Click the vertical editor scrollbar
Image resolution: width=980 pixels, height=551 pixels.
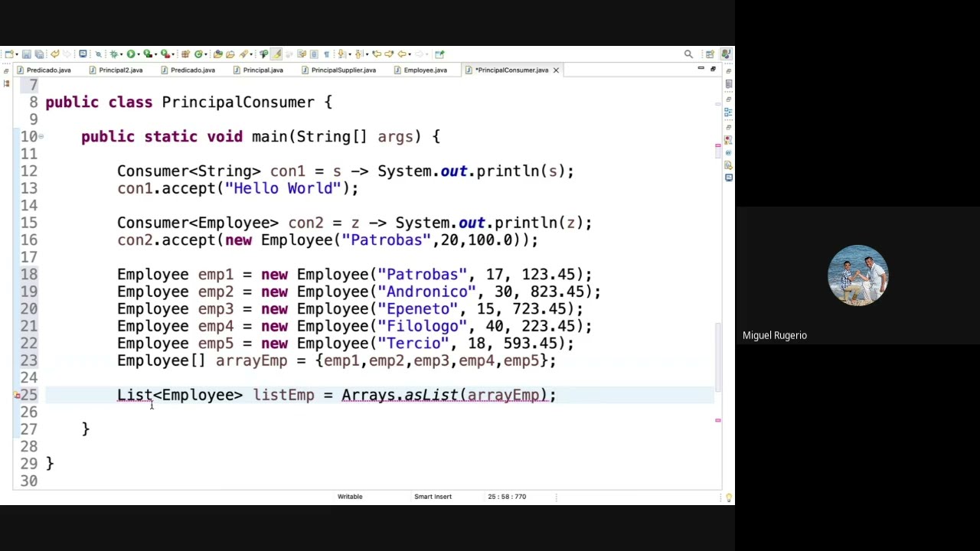717,357
